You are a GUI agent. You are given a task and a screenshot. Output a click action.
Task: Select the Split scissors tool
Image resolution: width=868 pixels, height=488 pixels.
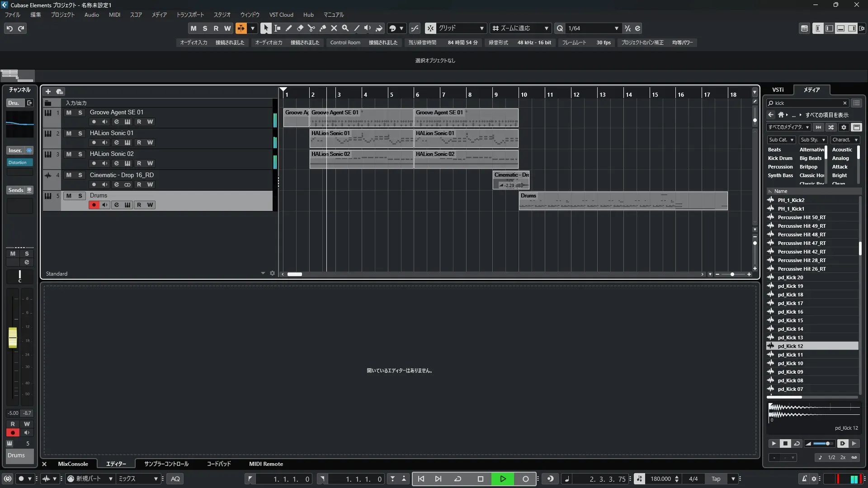click(311, 28)
